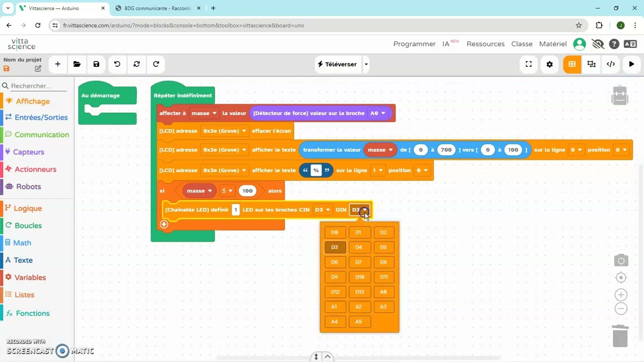Image resolution: width=644 pixels, height=362 pixels.
Task: Toggle language translation A-Z icon
Action: pos(630,44)
